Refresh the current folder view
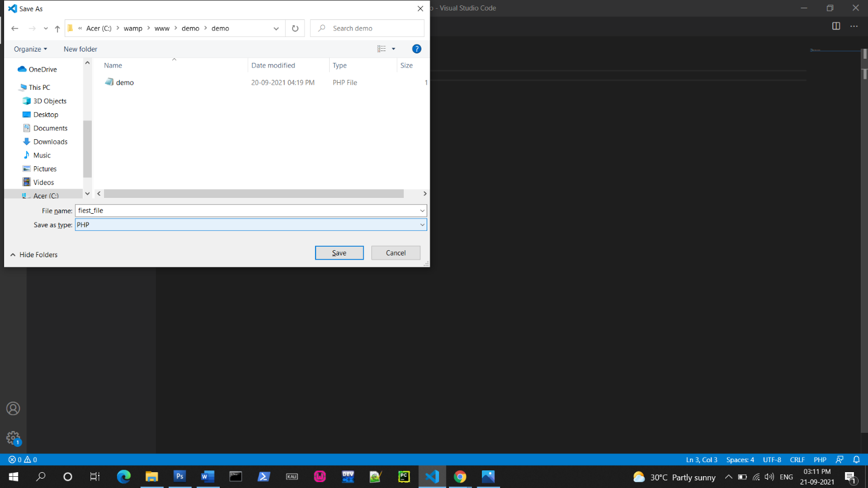This screenshot has height=488, width=868. tap(295, 28)
